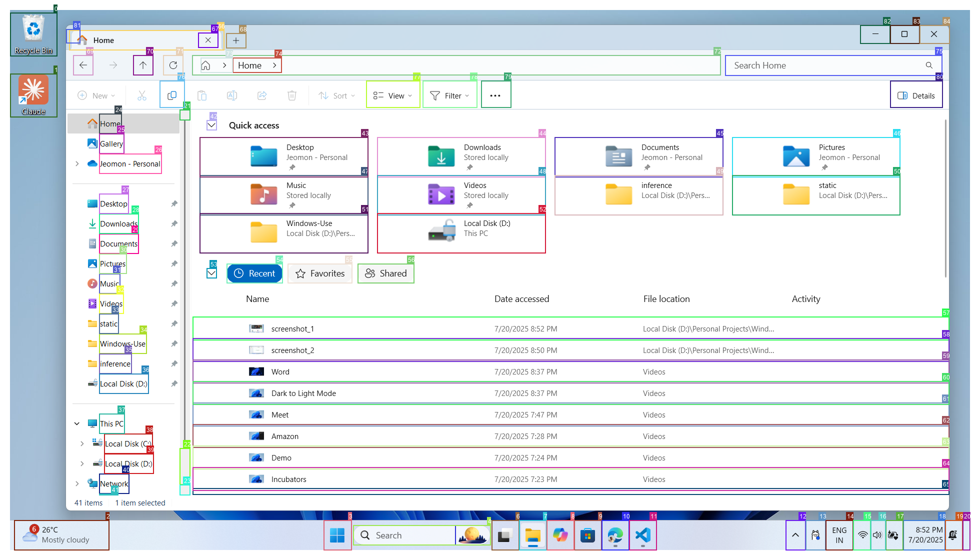980x560 pixels.
Task: Open the Videos folder in Quick access
Action: [x=461, y=195]
